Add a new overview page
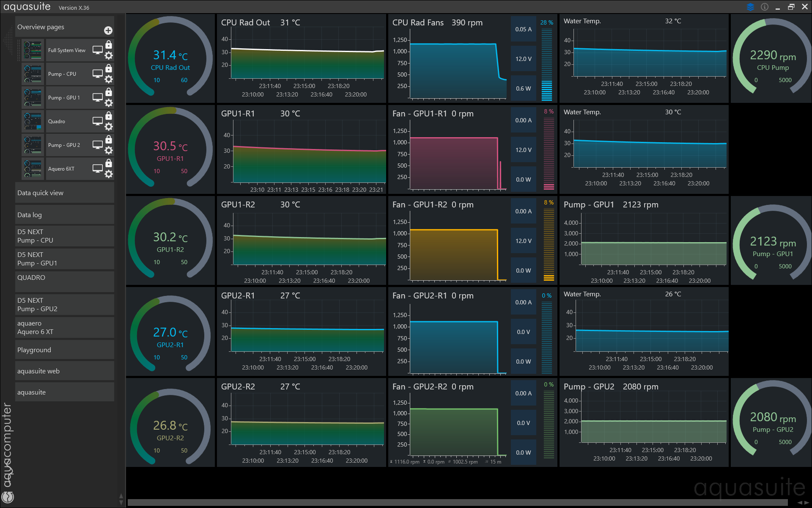This screenshot has height=508, width=812. [108, 30]
